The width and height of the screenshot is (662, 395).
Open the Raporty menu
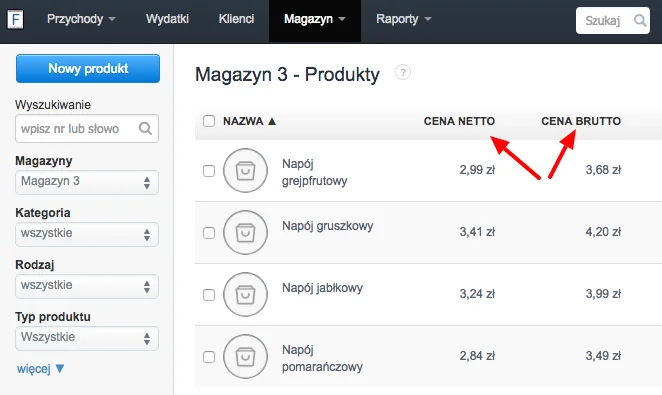click(x=404, y=19)
